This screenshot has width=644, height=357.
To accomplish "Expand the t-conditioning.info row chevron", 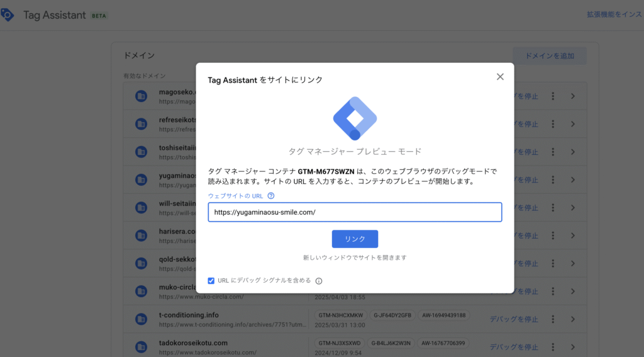I will [x=573, y=319].
